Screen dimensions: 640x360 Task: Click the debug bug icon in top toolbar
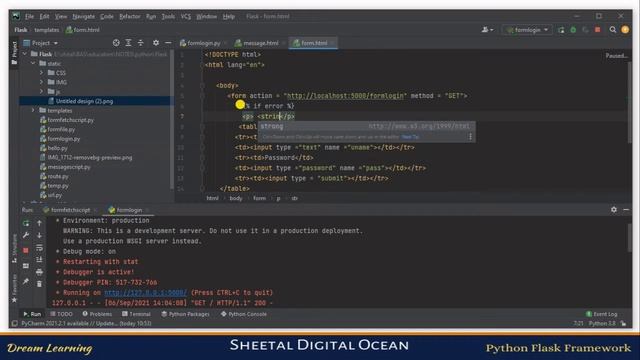point(573,30)
